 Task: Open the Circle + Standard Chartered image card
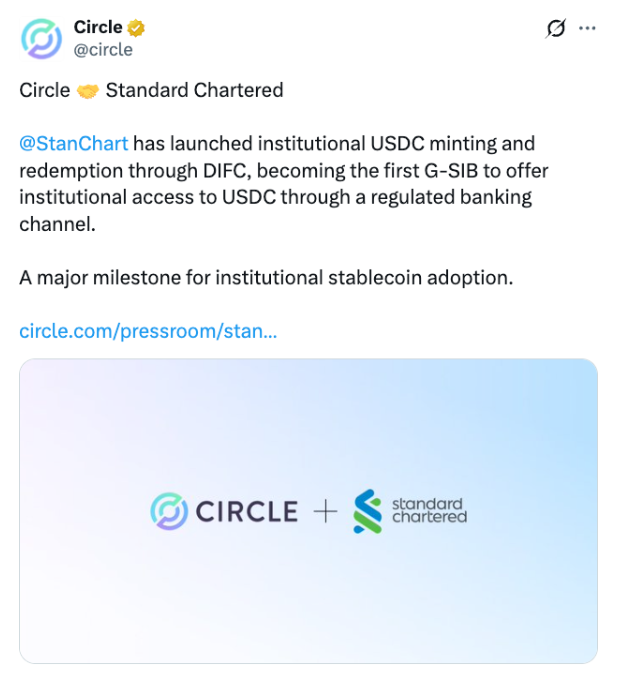309,511
